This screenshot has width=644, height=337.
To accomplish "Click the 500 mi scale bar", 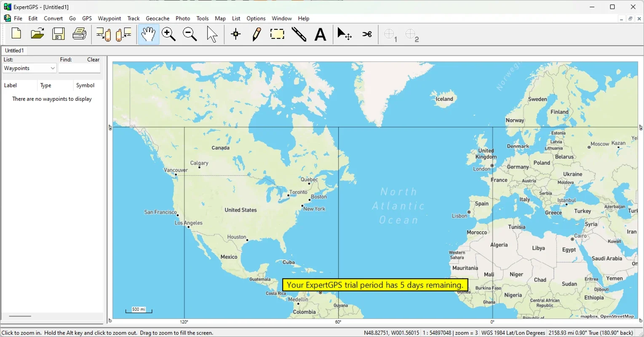I will point(139,310).
